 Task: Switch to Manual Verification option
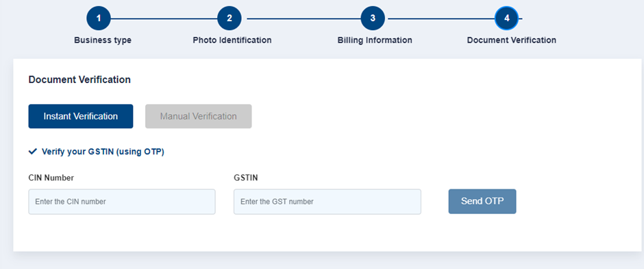coord(199,117)
